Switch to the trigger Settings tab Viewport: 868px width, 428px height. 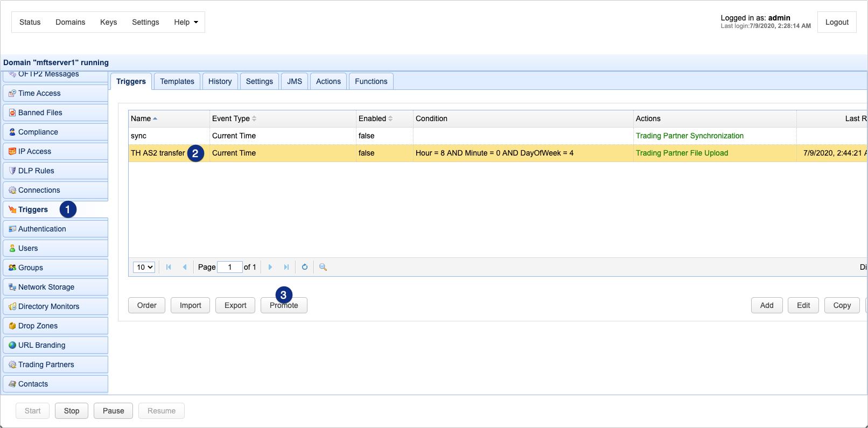(260, 81)
